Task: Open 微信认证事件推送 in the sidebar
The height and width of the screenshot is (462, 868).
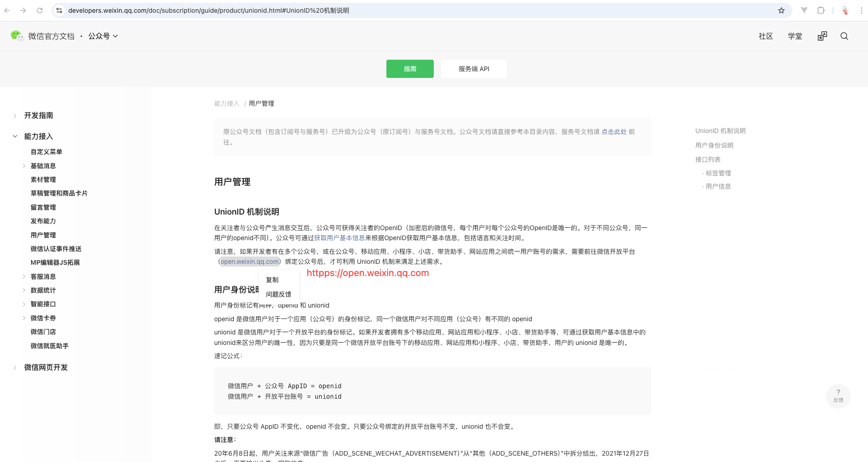Action: 56,249
